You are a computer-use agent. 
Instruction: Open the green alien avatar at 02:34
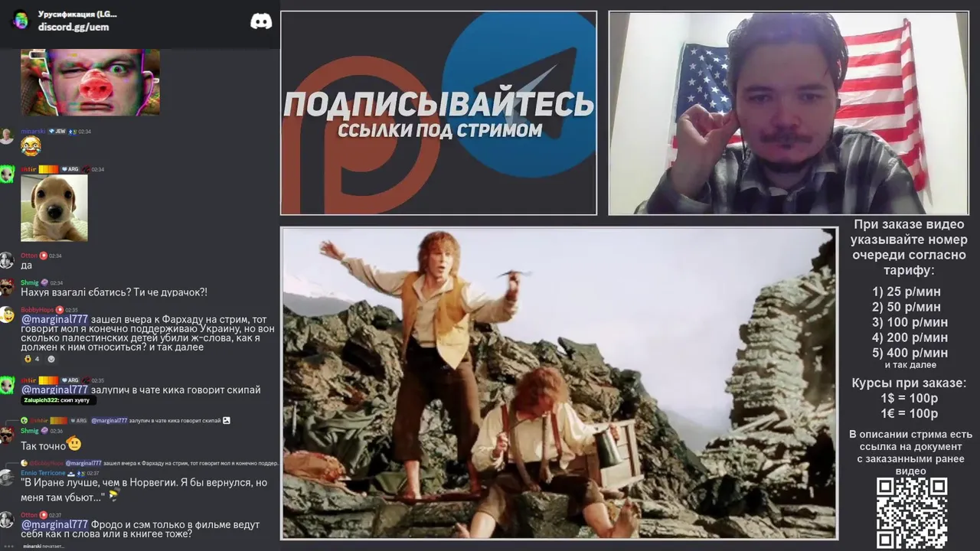tap(7, 174)
